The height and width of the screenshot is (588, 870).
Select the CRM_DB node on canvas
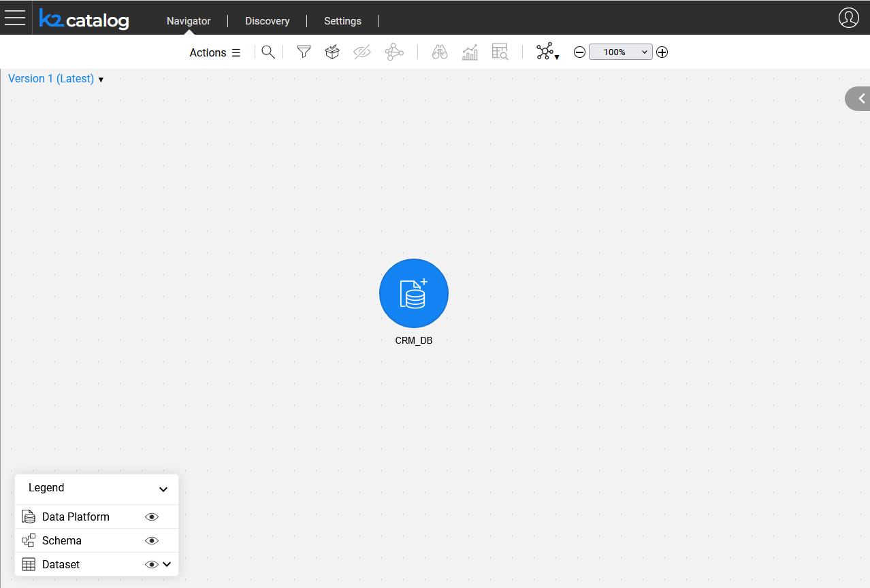pos(414,293)
